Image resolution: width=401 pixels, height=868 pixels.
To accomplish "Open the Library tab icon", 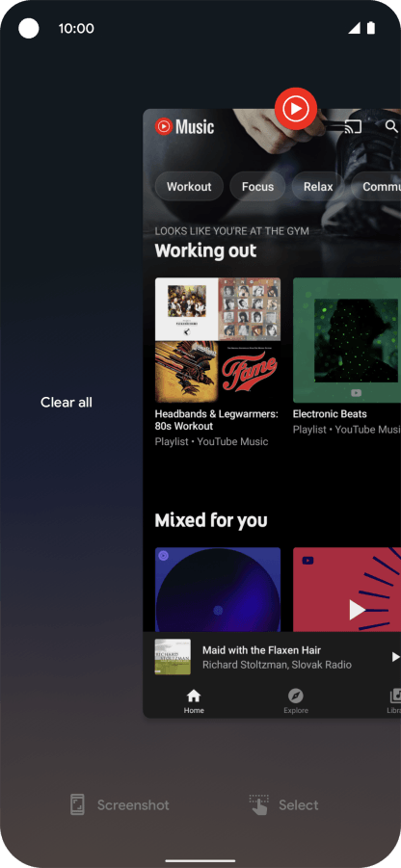I will click(395, 696).
